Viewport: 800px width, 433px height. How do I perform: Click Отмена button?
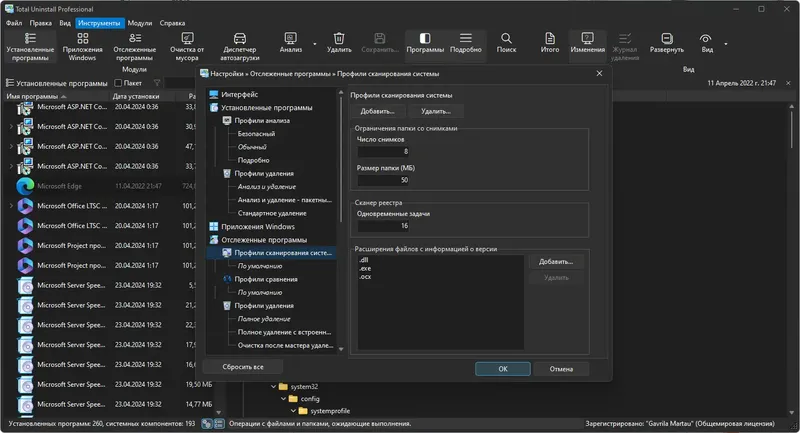click(561, 369)
